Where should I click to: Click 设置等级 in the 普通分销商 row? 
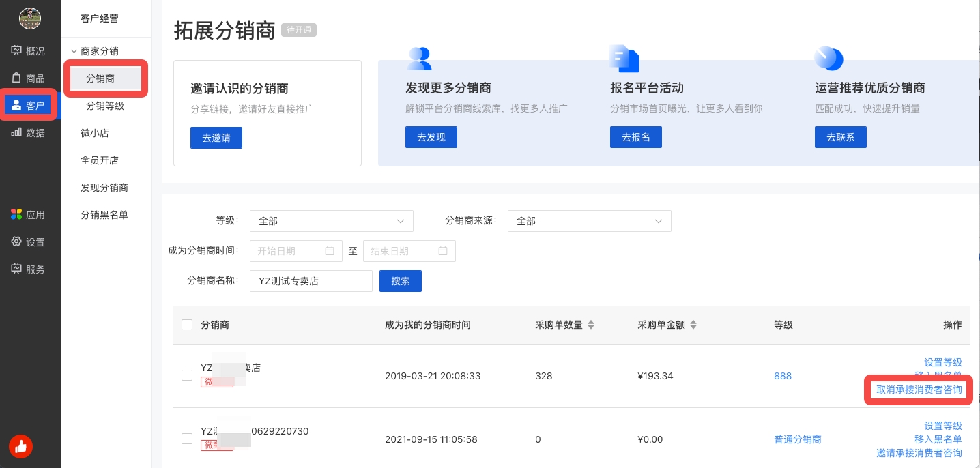click(943, 426)
